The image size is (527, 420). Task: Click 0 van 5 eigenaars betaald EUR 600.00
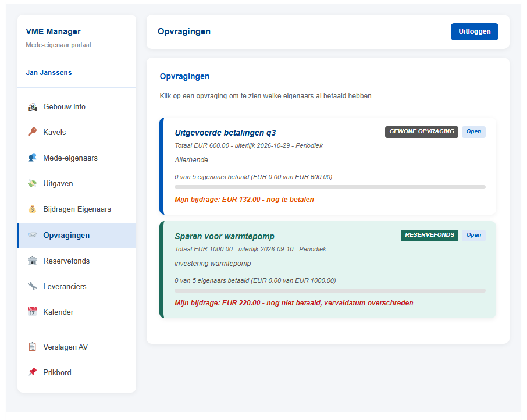[254, 177]
